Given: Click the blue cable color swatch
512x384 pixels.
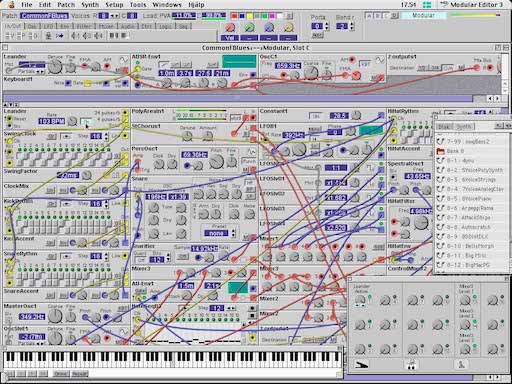Looking at the screenshot, I should [x=242, y=16].
